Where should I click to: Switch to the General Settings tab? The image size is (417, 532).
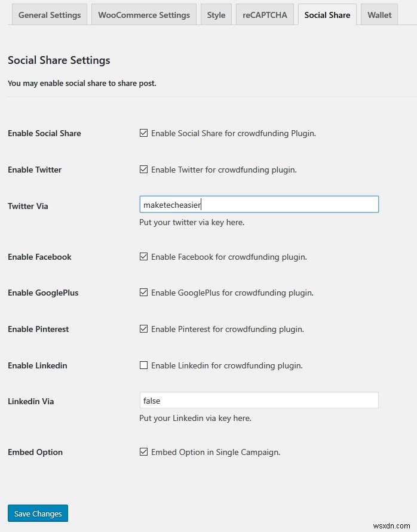point(50,14)
